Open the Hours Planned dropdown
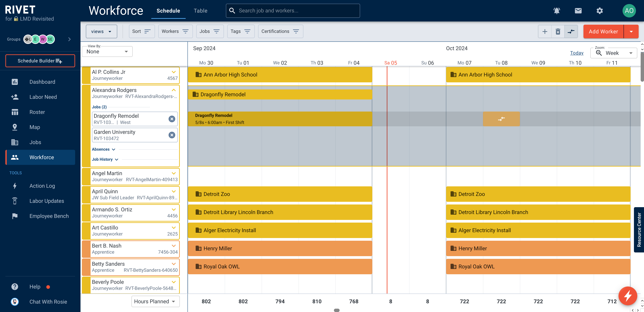 tap(155, 301)
